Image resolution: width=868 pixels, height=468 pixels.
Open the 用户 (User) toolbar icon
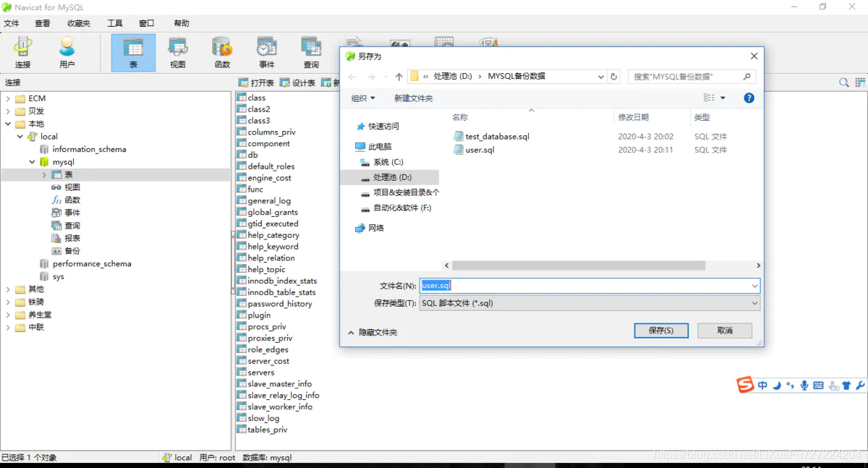coord(67,52)
